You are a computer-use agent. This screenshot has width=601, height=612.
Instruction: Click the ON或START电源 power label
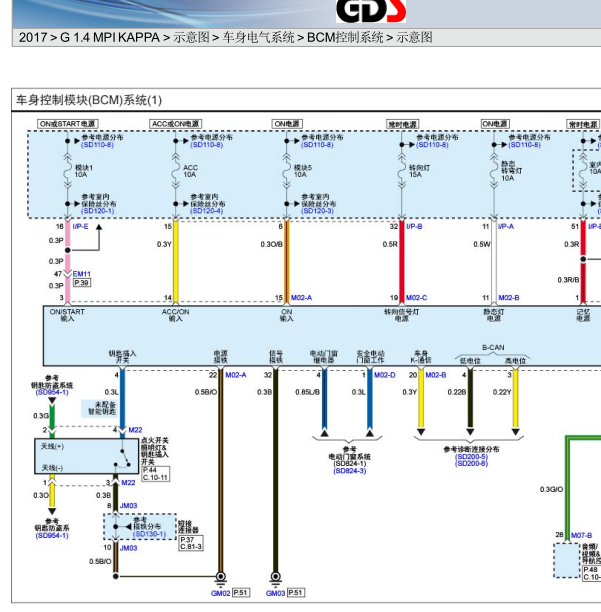68,124
